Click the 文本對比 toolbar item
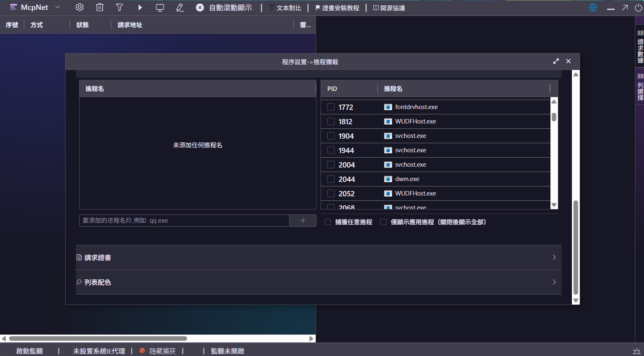Screen dimensions: 644x356 [285, 8]
